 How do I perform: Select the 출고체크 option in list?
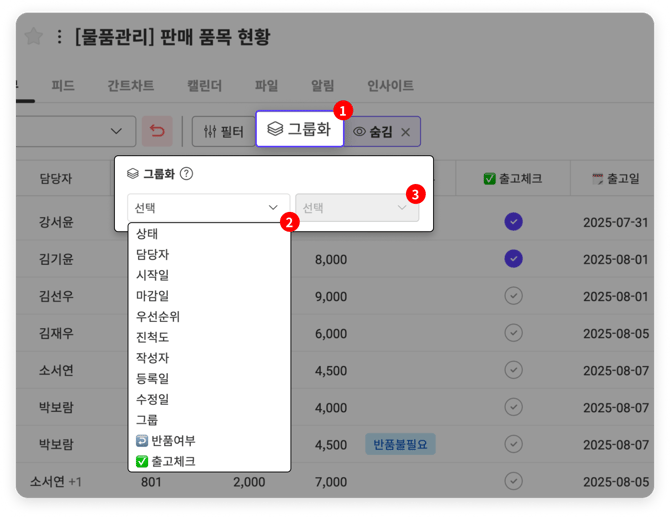pos(165,461)
